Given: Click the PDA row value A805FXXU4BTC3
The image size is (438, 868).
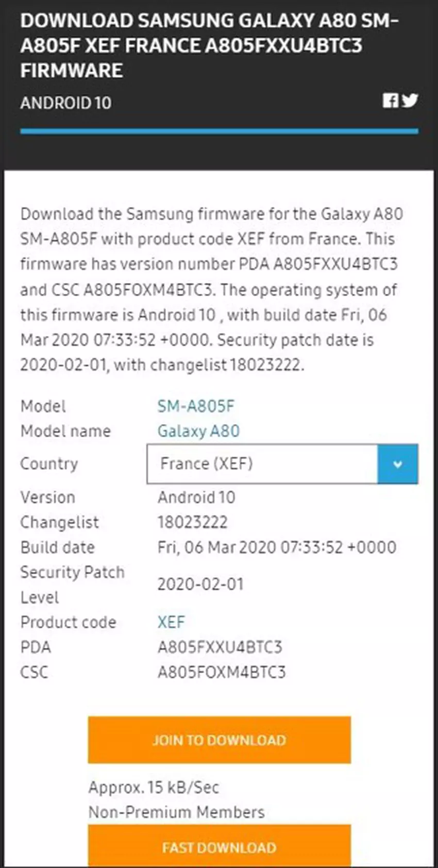Looking at the screenshot, I should point(220,647).
